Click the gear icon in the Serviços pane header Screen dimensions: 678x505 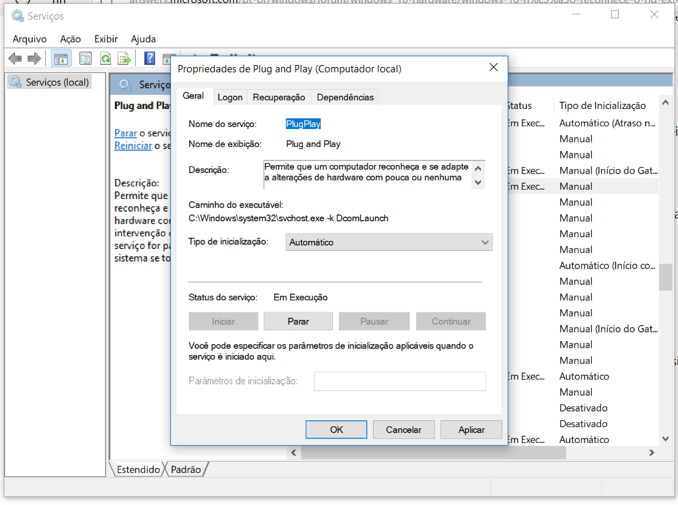click(125, 85)
